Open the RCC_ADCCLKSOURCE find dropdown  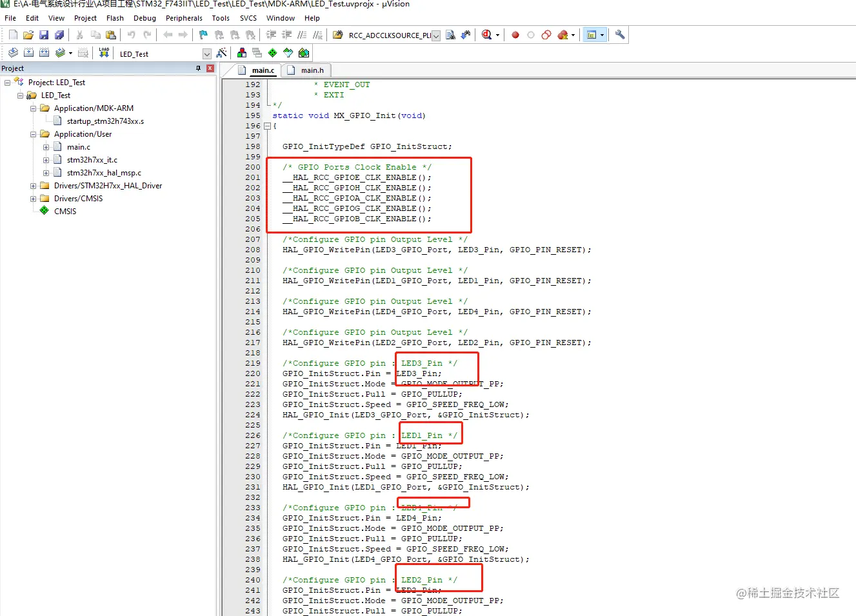(436, 35)
